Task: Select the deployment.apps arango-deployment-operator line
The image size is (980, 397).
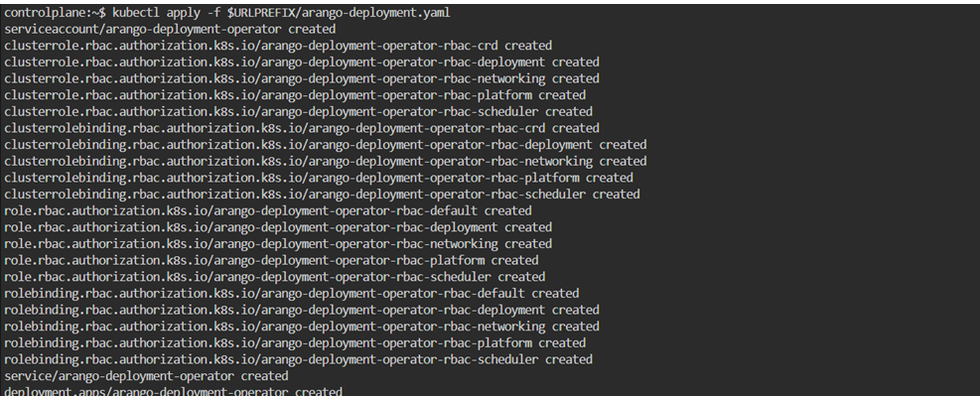Action: [x=173, y=392]
